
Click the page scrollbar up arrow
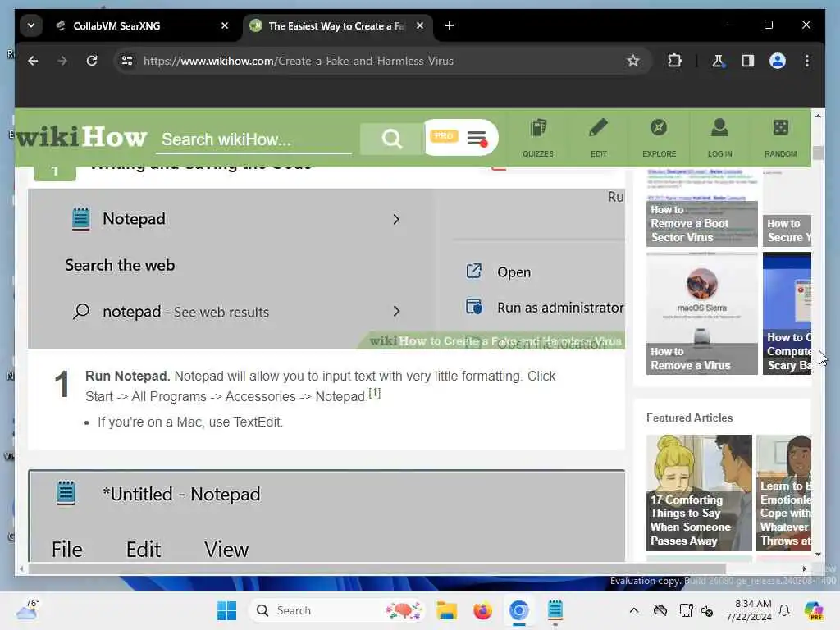818,115
